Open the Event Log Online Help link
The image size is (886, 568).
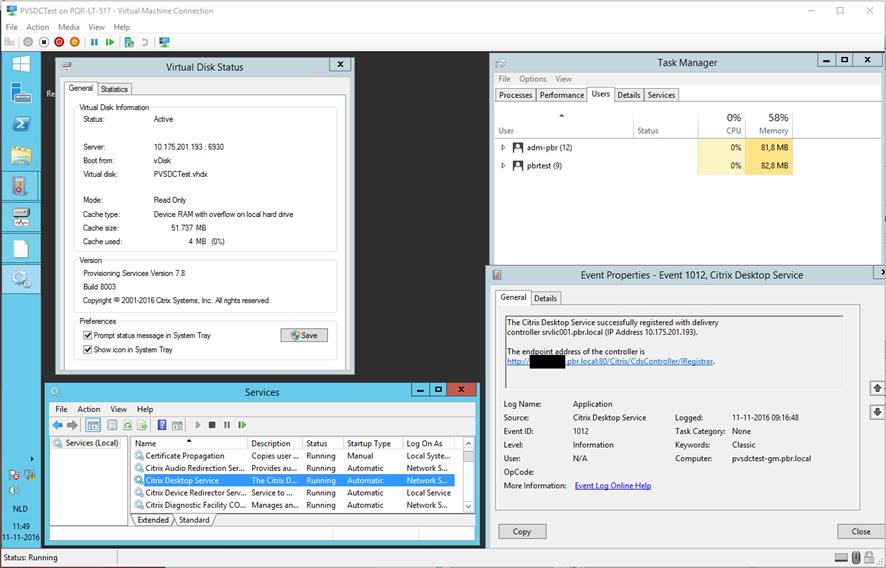pos(613,485)
